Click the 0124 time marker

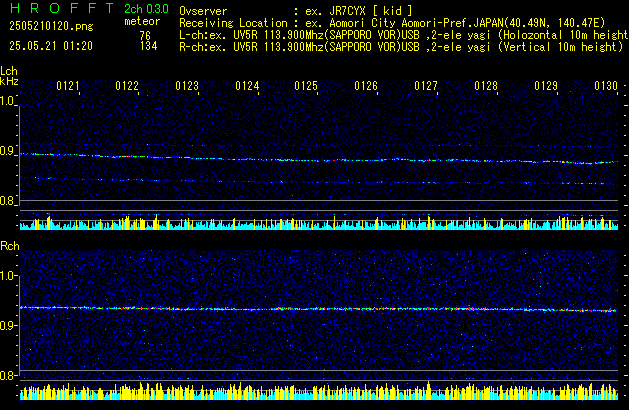coord(247,86)
